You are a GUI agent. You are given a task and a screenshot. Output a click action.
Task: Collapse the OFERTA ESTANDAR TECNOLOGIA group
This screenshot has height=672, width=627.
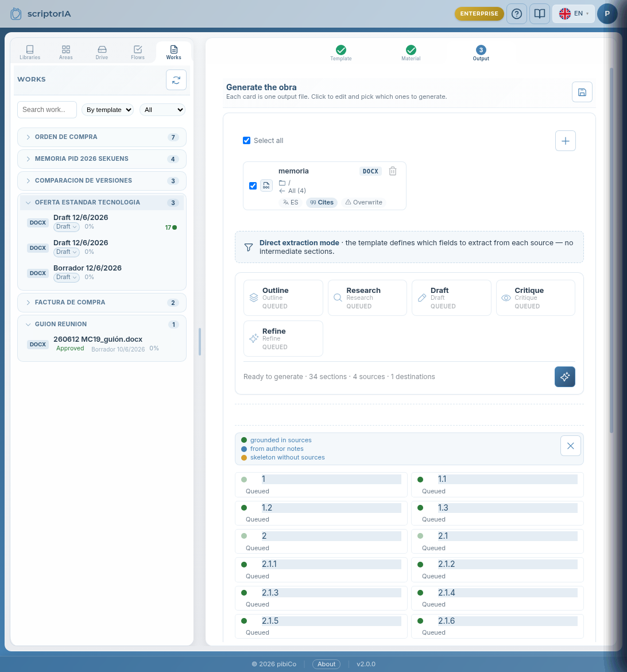pyautogui.click(x=102, y=202)
